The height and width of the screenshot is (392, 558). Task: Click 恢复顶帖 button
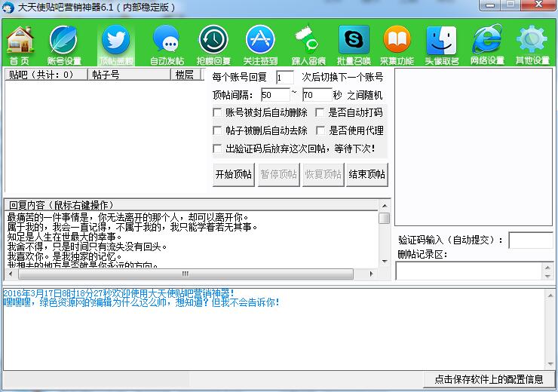(323, 174)
